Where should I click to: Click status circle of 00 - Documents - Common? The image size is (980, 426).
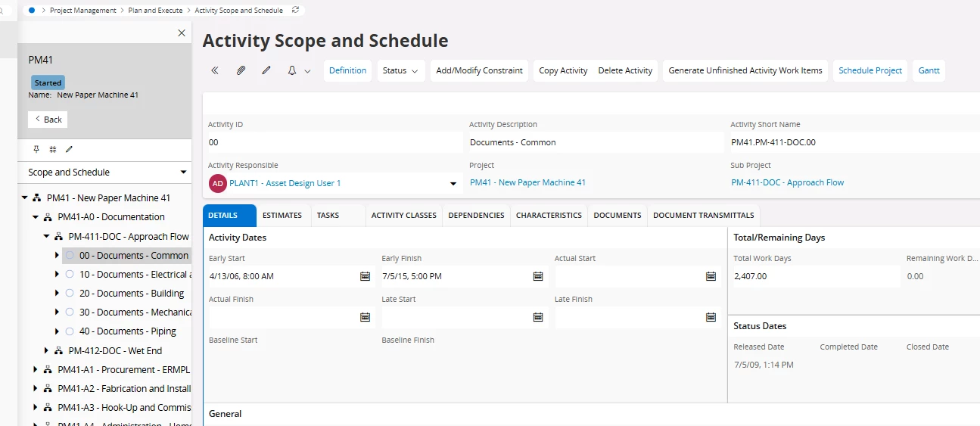click(x=70, y=256)
